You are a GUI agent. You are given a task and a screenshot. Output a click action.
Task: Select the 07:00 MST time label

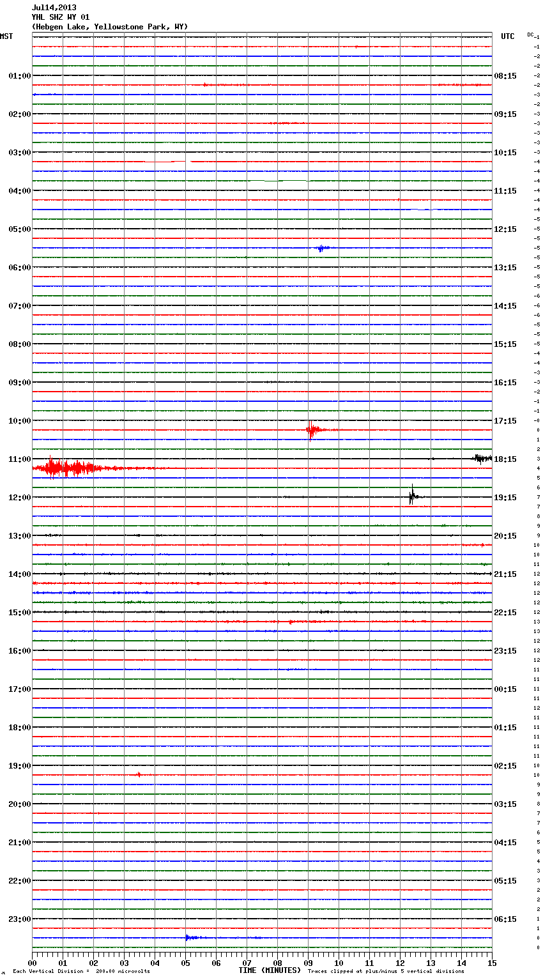[19, 306]
